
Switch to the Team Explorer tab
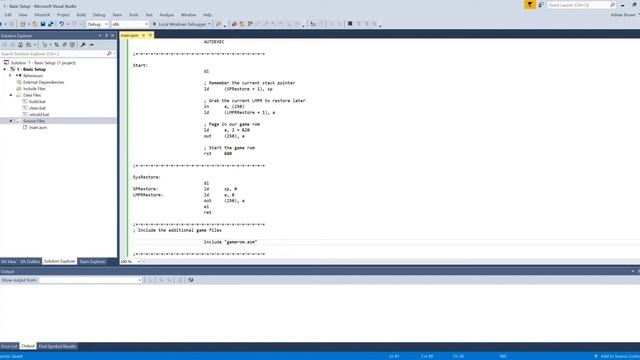(x=92, y=261)
